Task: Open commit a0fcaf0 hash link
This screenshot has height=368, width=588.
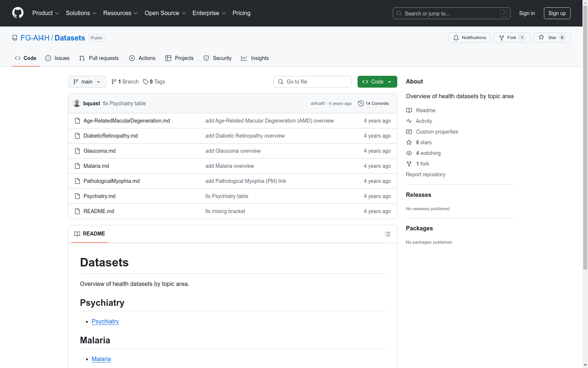Action: coord(318,103)
